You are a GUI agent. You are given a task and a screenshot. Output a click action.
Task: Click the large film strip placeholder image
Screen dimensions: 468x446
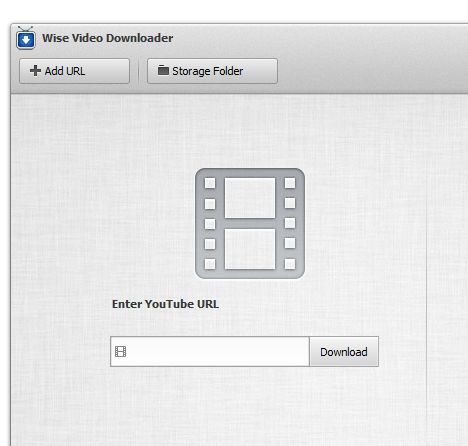pyautogui.click(x=250, y=223)
